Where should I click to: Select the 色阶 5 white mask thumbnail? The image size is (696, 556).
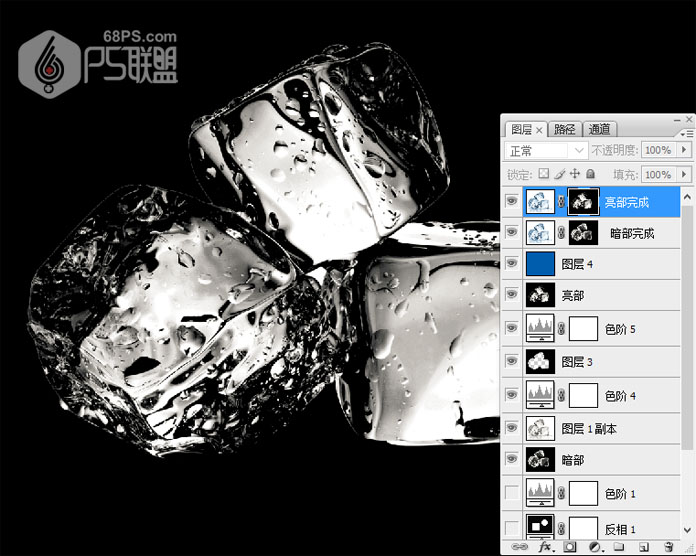[x=583, y=329]
